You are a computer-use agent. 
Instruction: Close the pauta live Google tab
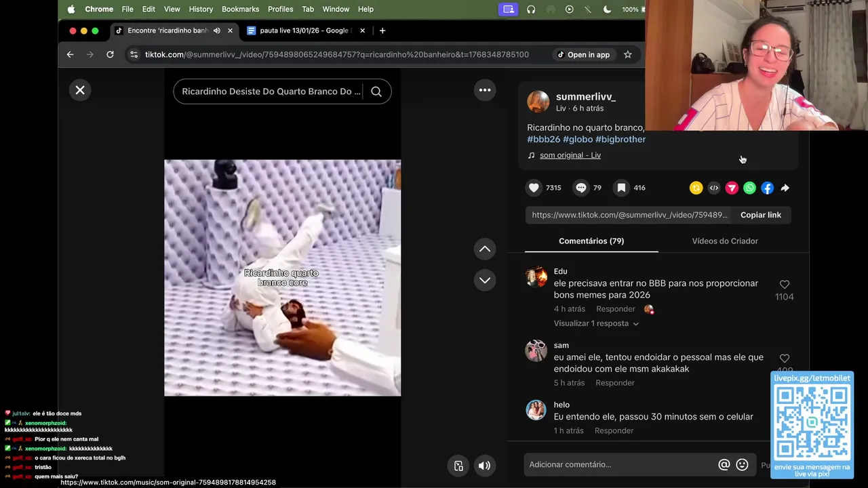pos(362,30)
